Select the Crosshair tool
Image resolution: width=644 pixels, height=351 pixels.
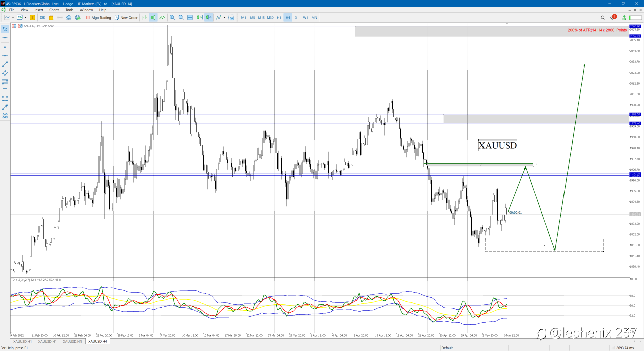click(x=5, y=38)
